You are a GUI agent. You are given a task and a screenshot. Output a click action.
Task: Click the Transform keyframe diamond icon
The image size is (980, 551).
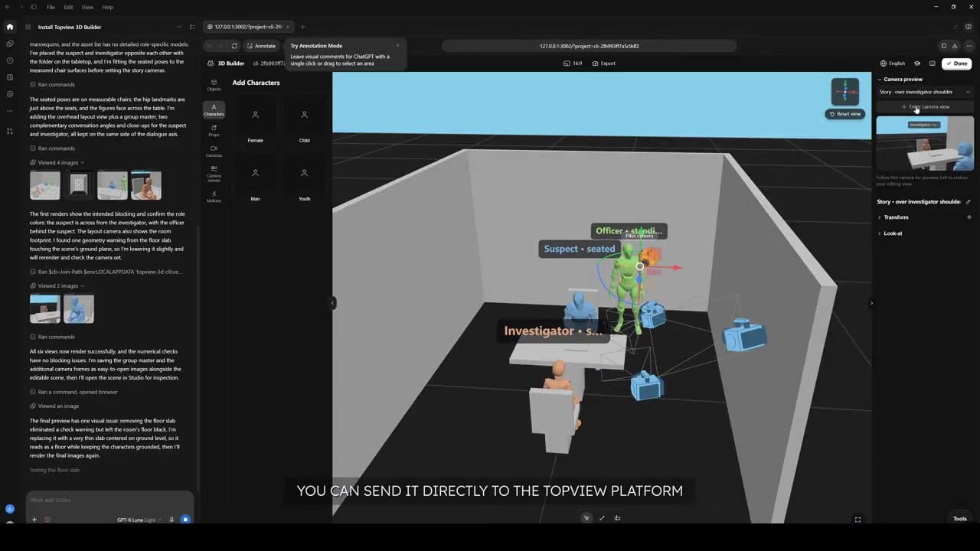click(x=969, y=217)
